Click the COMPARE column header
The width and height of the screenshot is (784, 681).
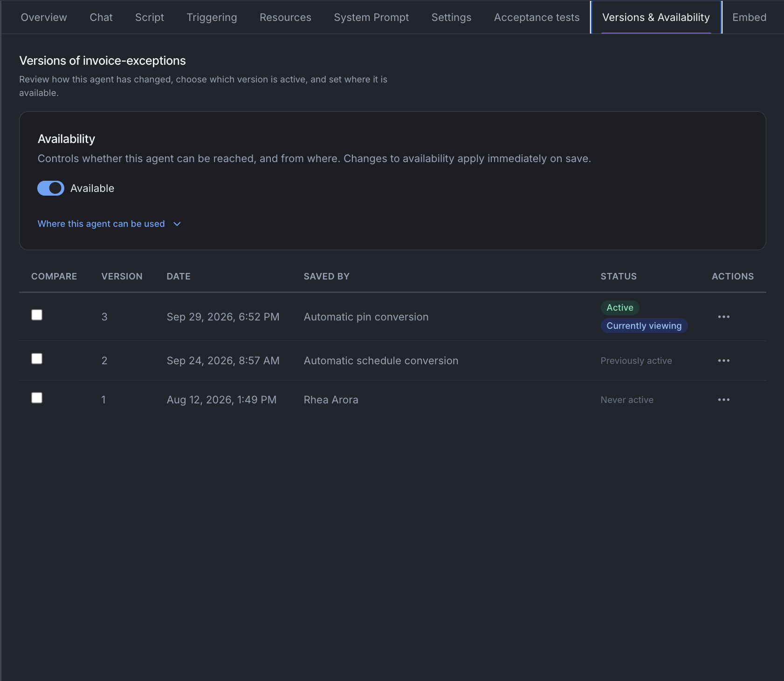tap(54, 276)
